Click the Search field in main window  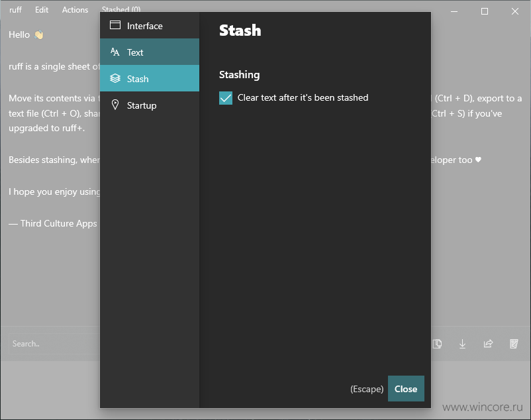[54, 343]
